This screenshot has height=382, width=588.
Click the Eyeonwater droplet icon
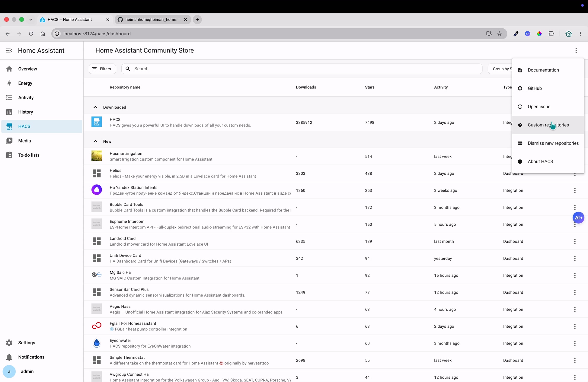tap(97, 343)
